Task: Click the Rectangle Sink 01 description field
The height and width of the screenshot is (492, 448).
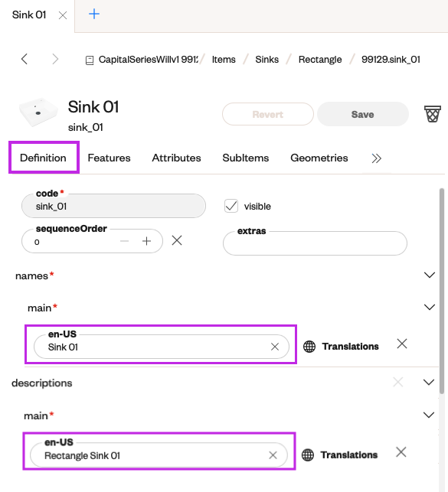Action: click(x=159, y=455)
